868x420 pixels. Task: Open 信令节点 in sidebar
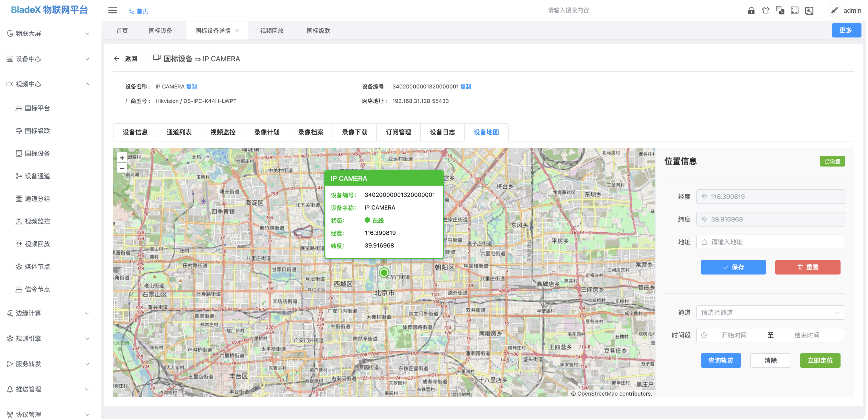tap(37, 289)
